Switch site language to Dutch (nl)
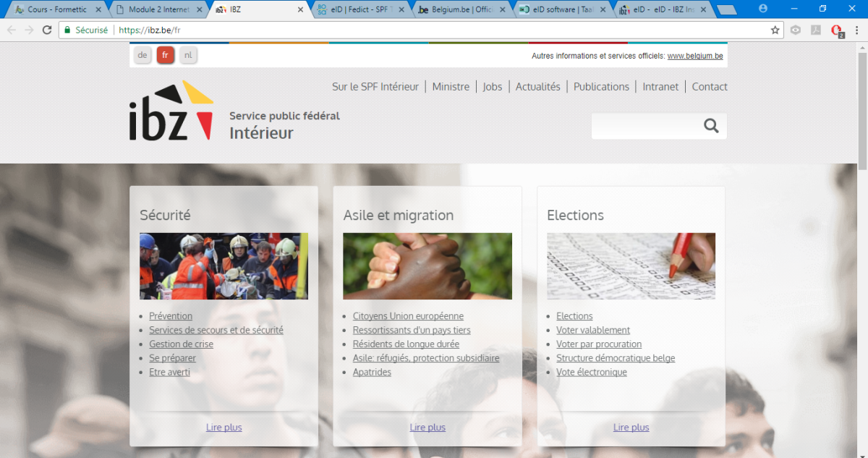 188,55
